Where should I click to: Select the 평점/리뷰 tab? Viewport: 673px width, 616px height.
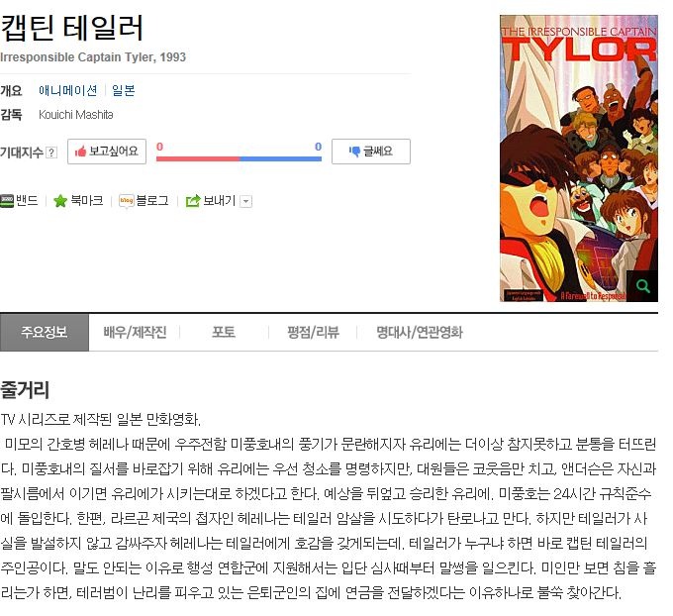click(313, 332)
